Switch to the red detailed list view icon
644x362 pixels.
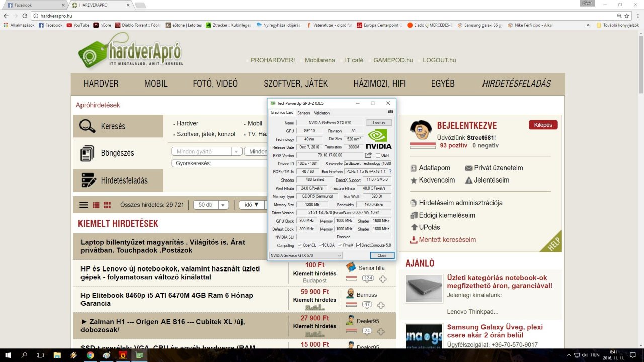click(96, 205)
